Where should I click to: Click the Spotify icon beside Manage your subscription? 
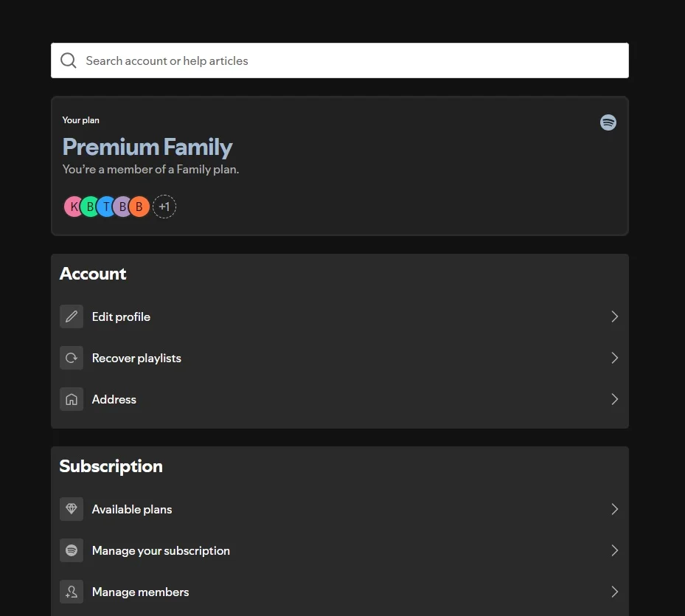tap(72, 550)
